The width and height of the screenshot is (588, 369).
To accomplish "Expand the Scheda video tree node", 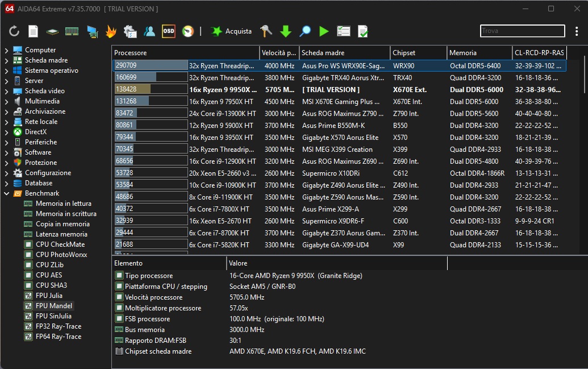I will pos(6,91).
